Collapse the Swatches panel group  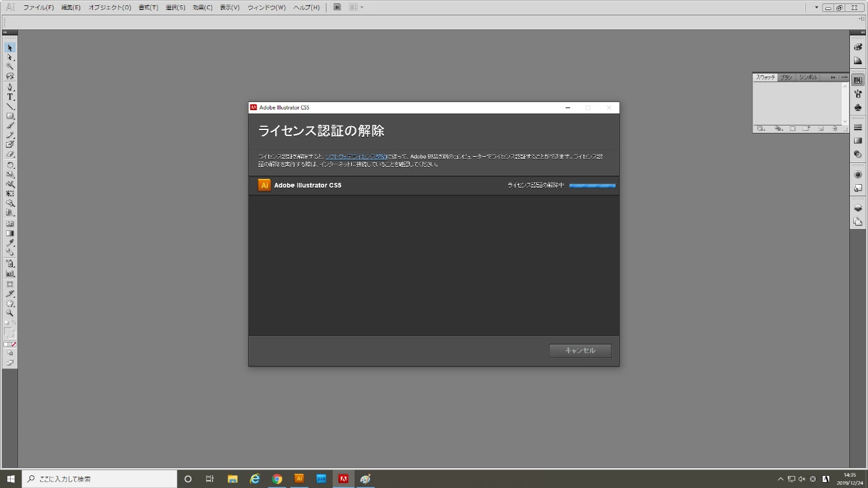point(833,77)
